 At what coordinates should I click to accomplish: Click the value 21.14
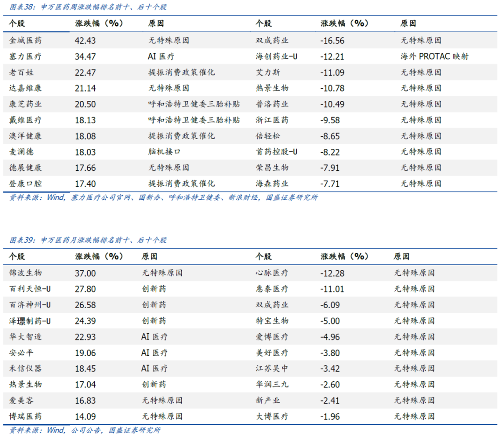click(x=85, y=88)
